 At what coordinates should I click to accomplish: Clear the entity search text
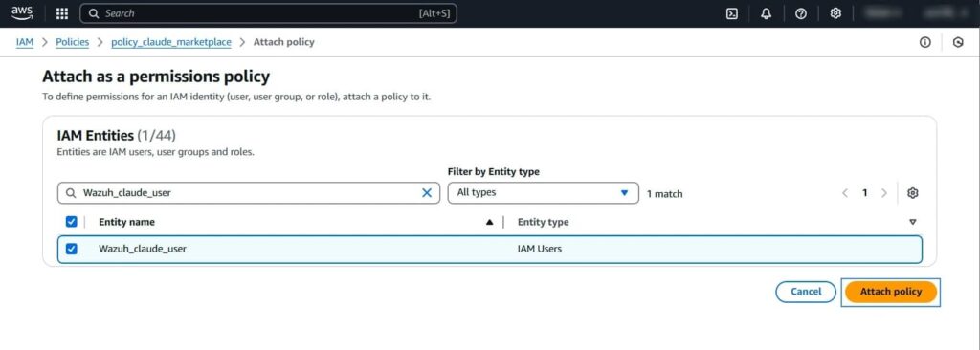coord(427,193)
